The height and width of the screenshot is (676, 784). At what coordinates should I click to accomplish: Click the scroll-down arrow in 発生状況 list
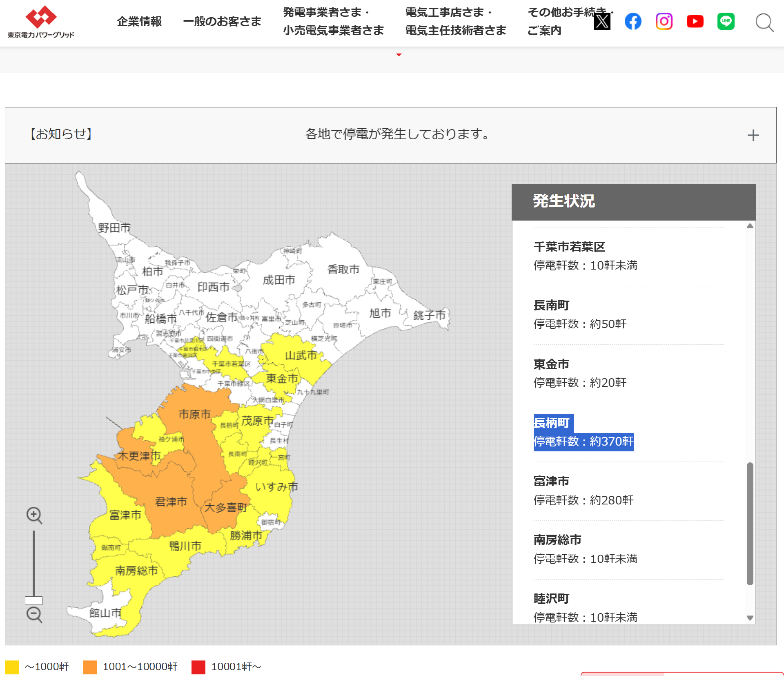click(750, 618)
